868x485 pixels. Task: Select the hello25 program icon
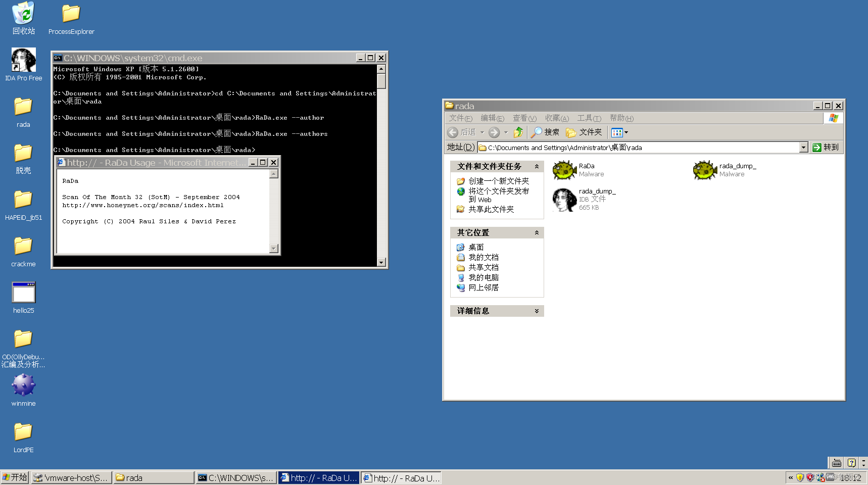click(23, 298)
